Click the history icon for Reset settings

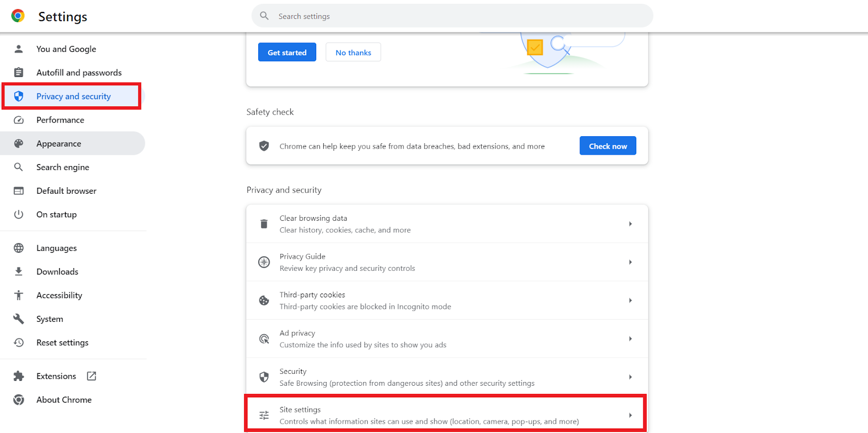[x=18, y=342]
